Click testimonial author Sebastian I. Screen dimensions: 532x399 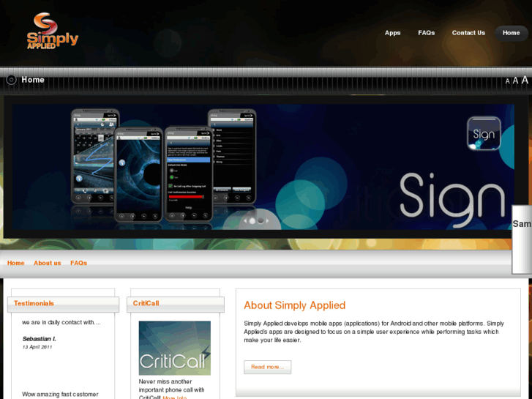point(39,339)
